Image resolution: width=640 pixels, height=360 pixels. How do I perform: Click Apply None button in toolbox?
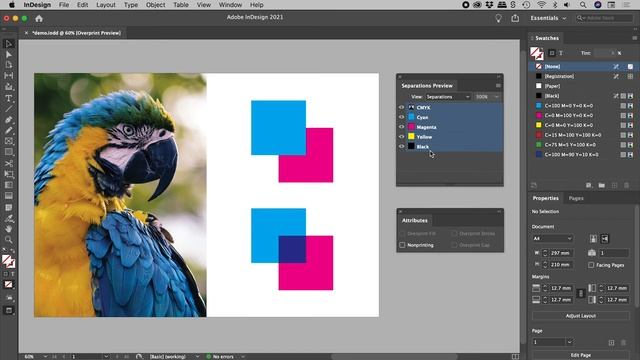(x=9, y=284)
